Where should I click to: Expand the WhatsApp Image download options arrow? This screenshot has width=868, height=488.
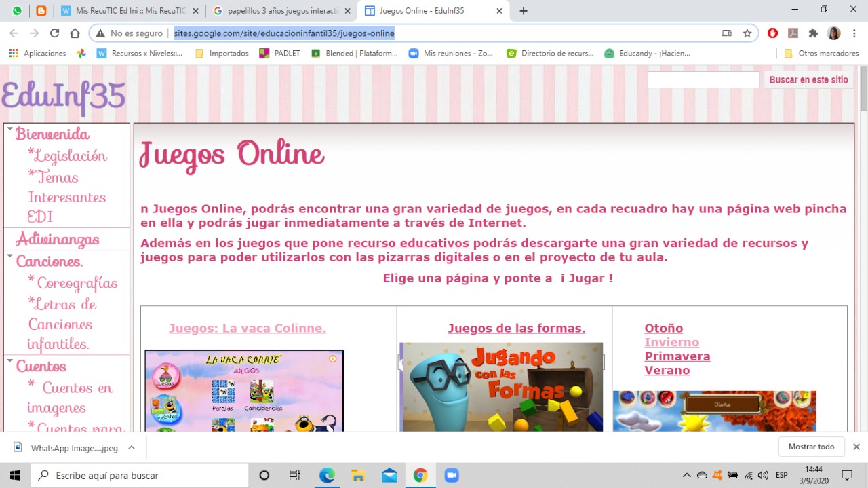point(132,447)
